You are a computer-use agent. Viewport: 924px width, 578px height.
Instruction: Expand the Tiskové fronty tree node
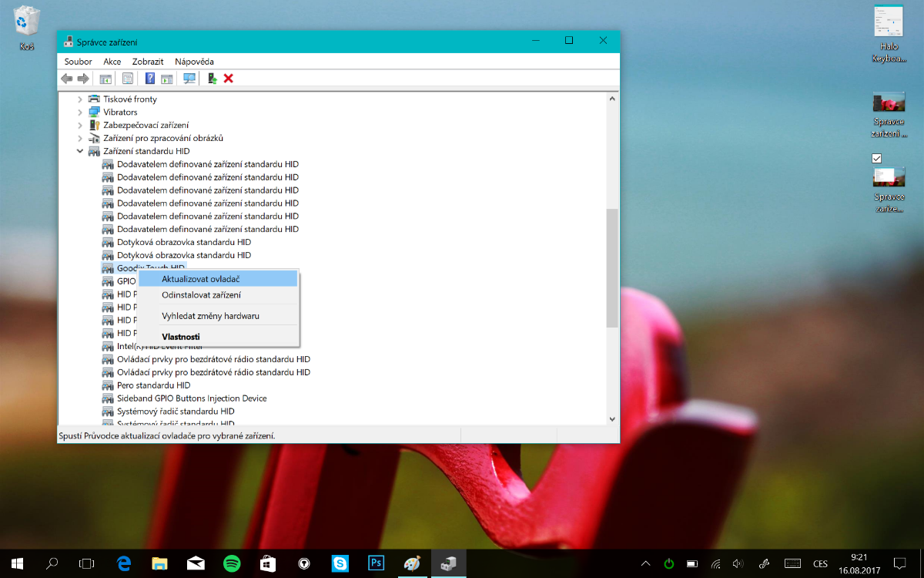click(80, 99)
